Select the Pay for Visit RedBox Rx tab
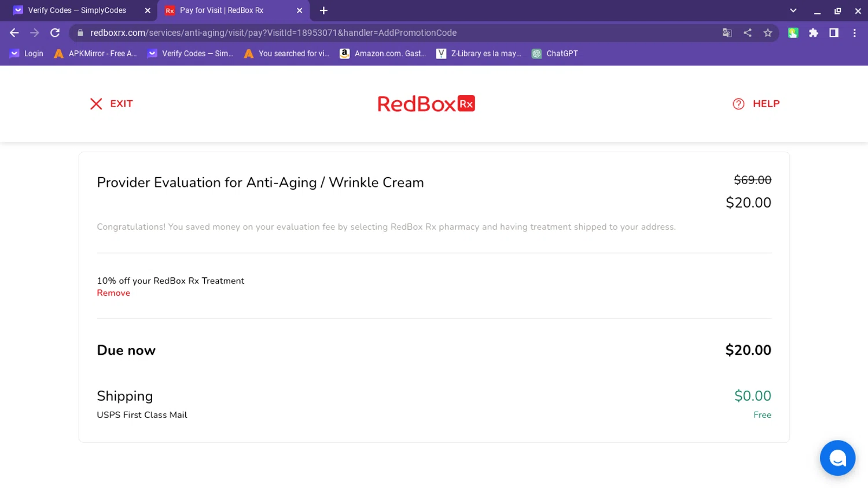Screen dimensions: 868x488 click(233, 10)
